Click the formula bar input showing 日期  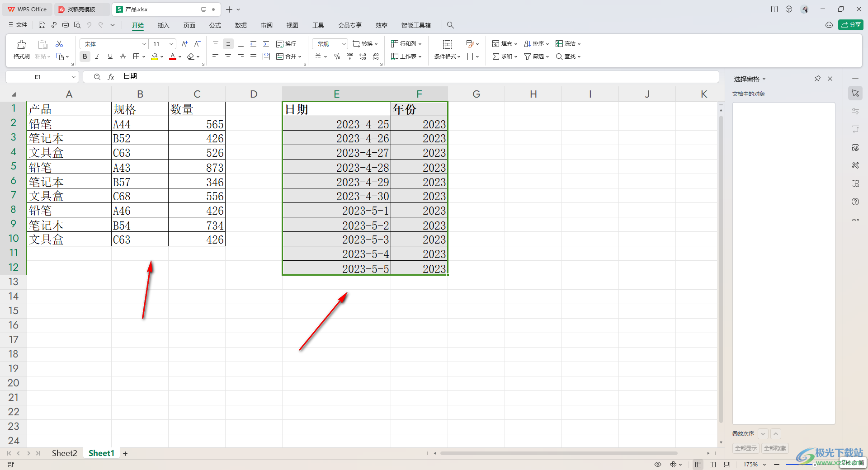(x=420, y=77)
